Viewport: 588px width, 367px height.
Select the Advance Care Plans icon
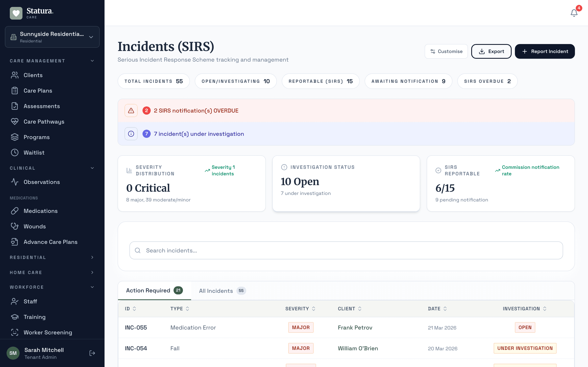click(x=14, y=242)
